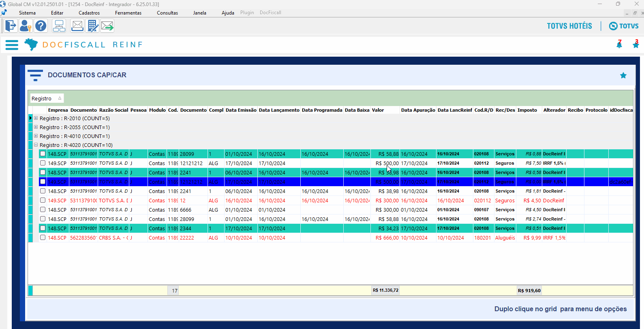Expand the Registro R-2055 group
The image size is (644, 329).
(36, 127)
